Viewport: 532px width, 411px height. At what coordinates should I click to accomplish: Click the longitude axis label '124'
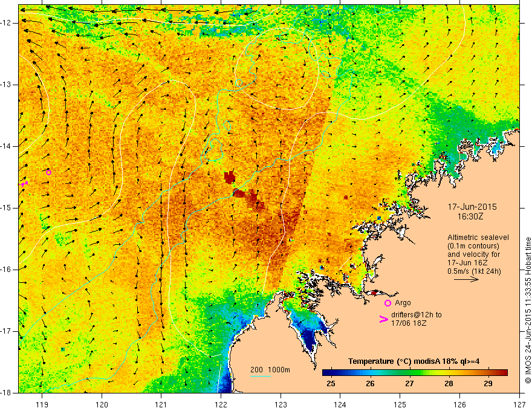[340, 404]
